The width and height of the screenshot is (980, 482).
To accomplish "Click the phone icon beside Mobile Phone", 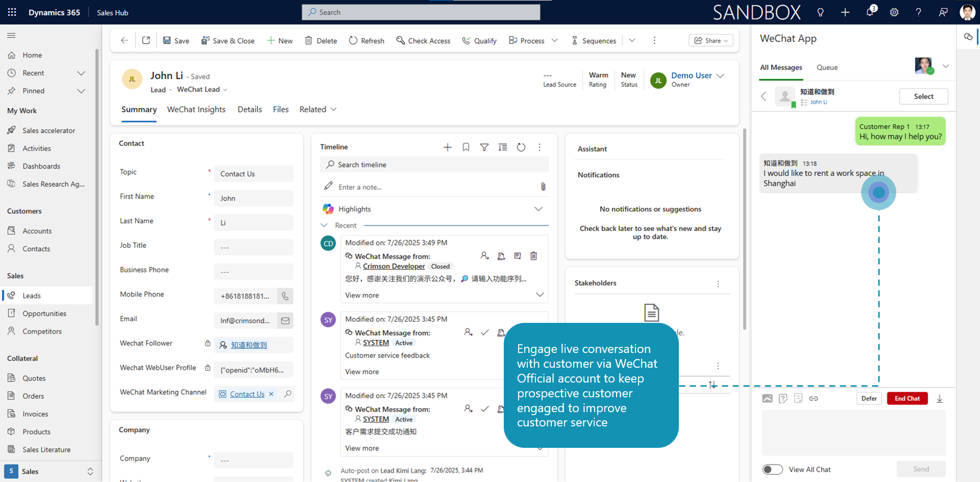I will point(285,296).
